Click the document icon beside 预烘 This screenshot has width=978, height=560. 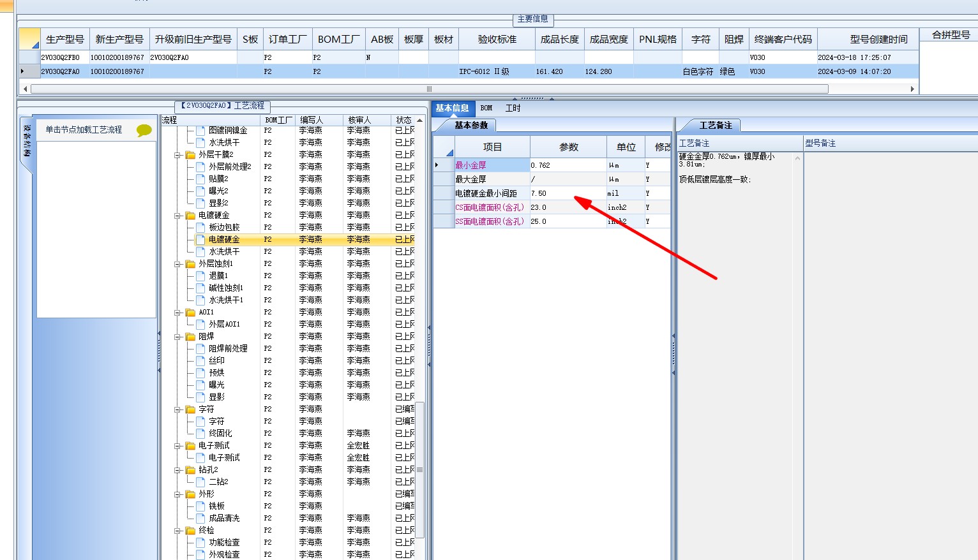[x=200, y=372]
